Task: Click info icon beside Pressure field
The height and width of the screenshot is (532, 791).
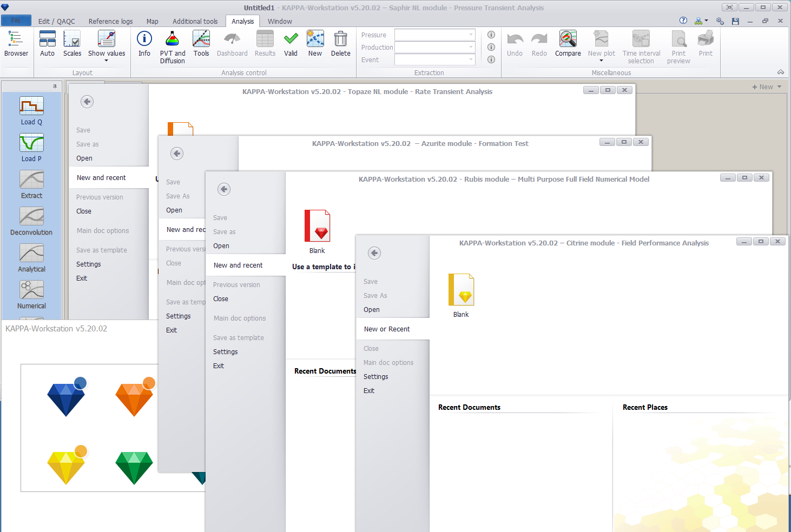Action: pos(491,35)
